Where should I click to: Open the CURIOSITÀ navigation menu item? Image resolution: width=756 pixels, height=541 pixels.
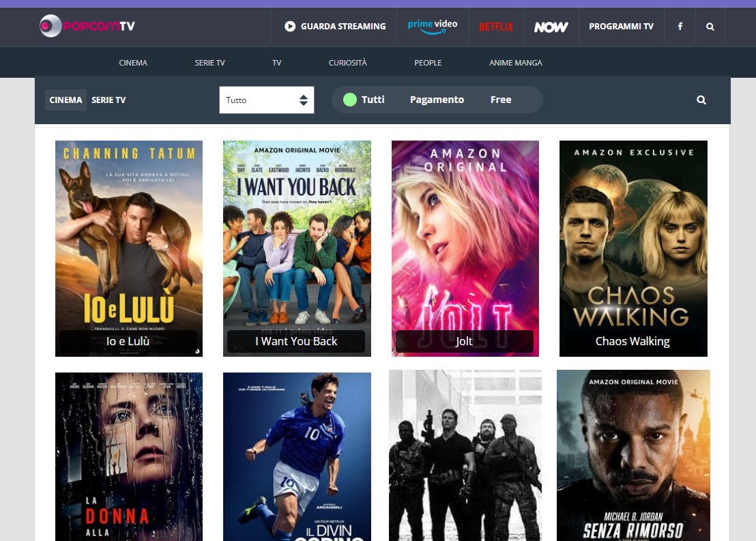[x=347, y=63]
